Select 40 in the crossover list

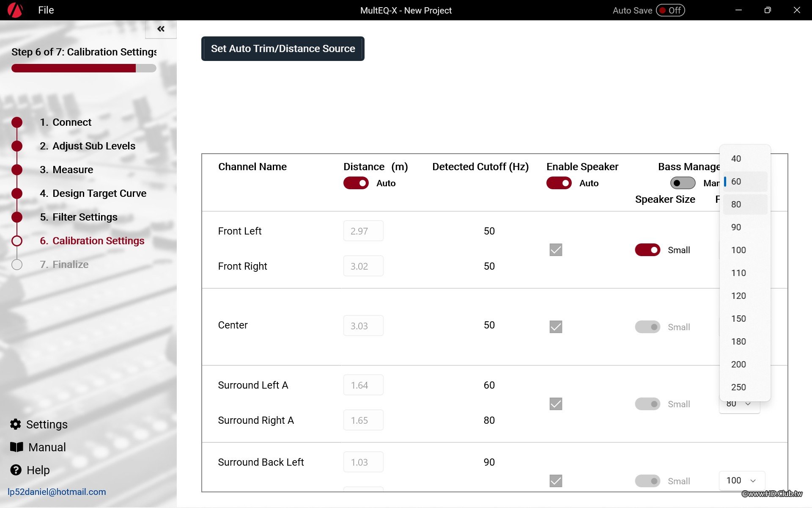click(745, 158)
